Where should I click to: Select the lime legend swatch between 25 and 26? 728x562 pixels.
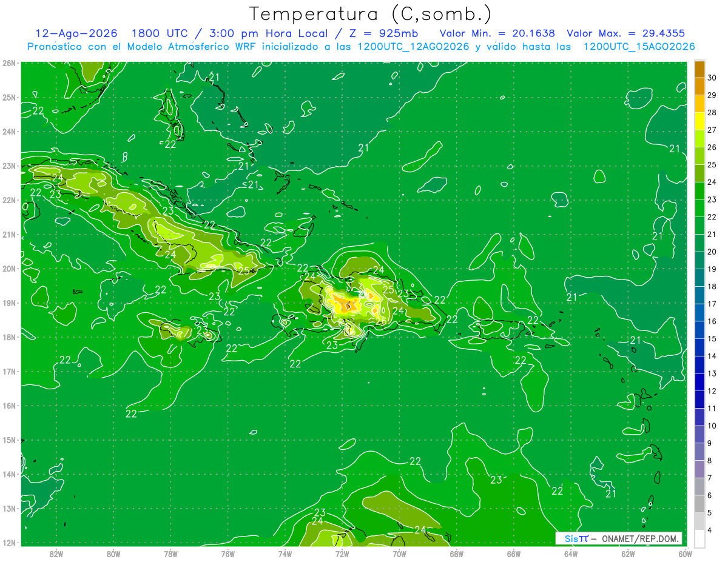(699, 156)
